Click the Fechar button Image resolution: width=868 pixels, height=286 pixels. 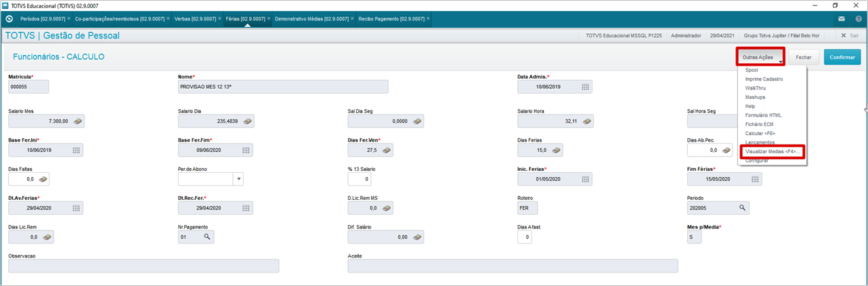[x=804, y=58]
